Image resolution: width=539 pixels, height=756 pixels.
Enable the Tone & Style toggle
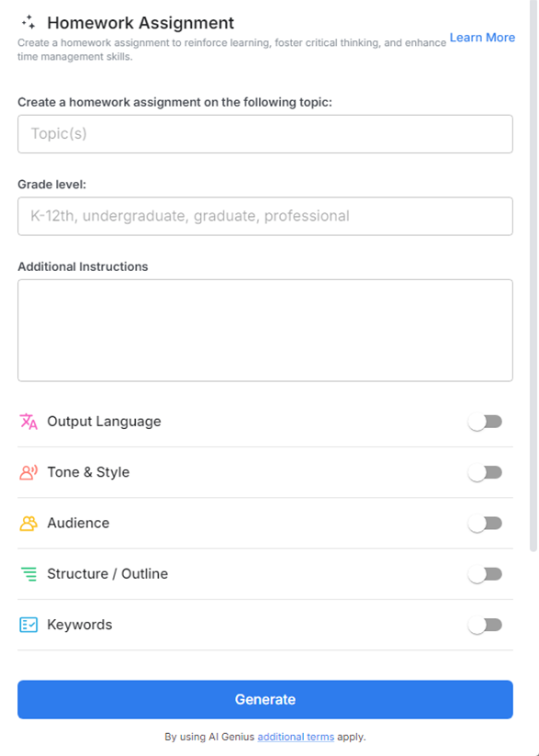485,471
